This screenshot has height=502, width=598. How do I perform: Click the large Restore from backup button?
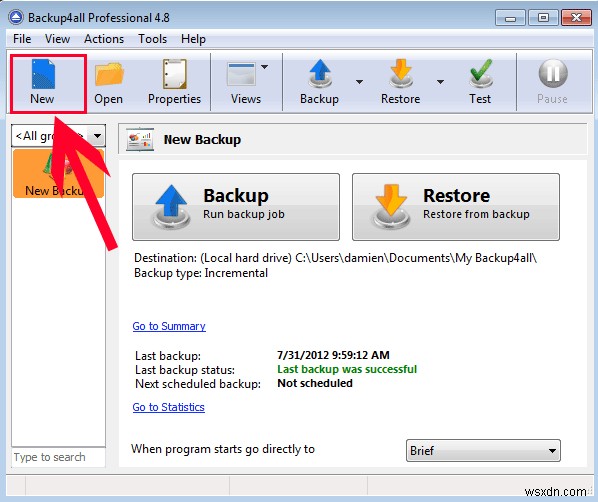pos(456,207)
